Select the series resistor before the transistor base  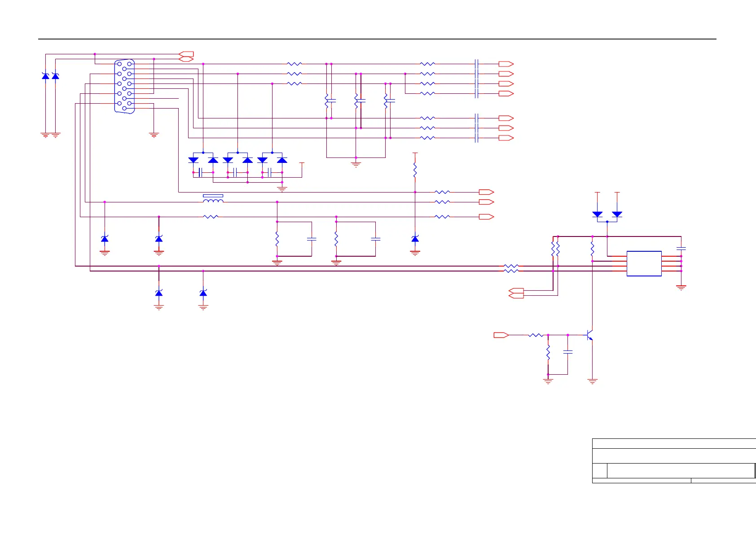pyautogui.click(x=536, y=335)
